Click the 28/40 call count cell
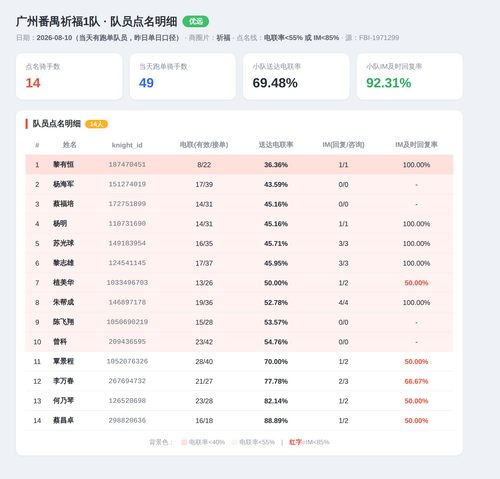The image size is (500, 479). [204, 361]
